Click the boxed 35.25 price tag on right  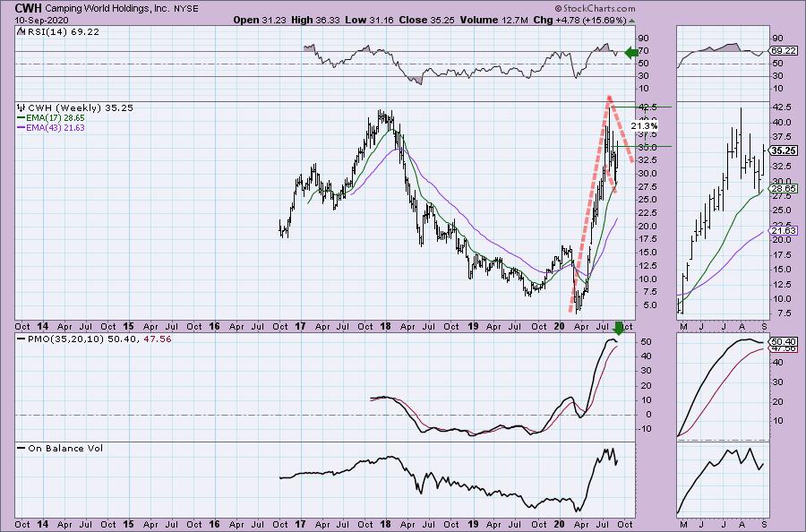(x=784, y=151)
